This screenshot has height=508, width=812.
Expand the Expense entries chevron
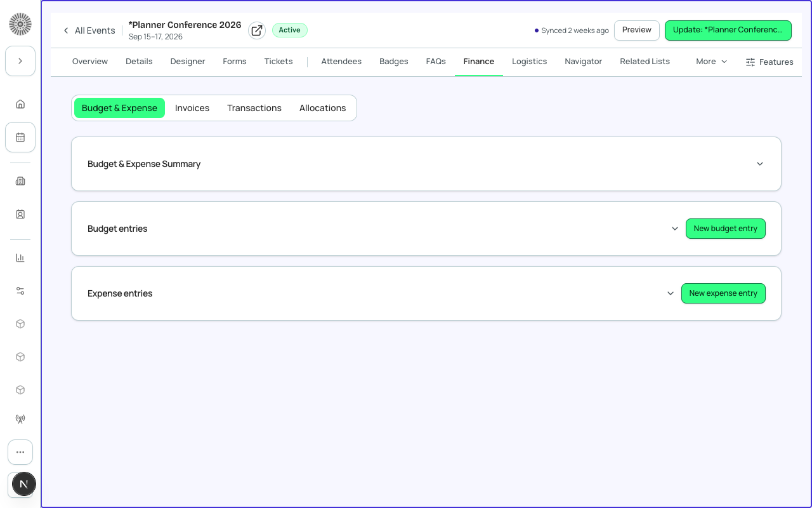(671, 293)
